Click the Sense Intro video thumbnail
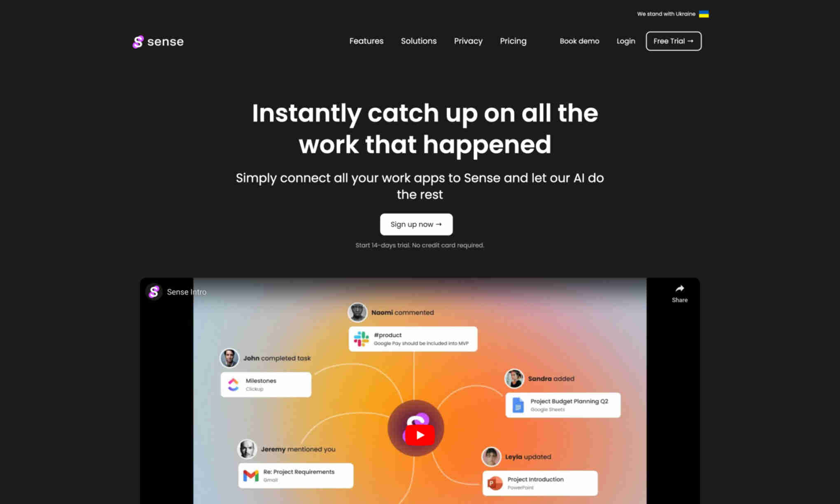The image size is (840, 504). click(x=420, y=434)
